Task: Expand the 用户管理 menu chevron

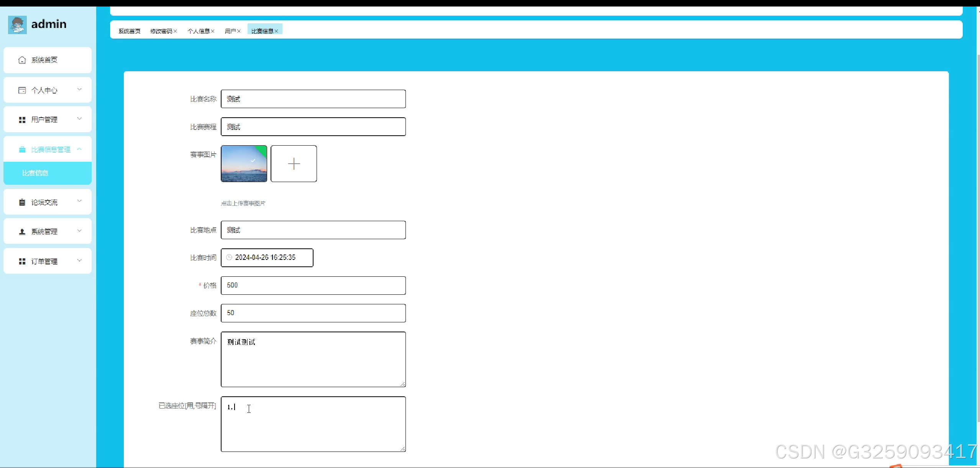Action: [x=79, y=119]
